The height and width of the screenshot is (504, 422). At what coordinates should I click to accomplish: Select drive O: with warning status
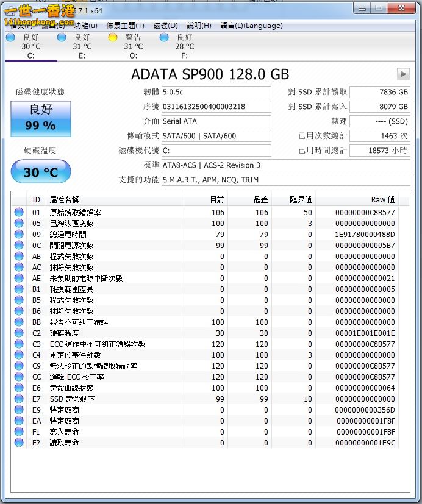click(x=134, y=46)
